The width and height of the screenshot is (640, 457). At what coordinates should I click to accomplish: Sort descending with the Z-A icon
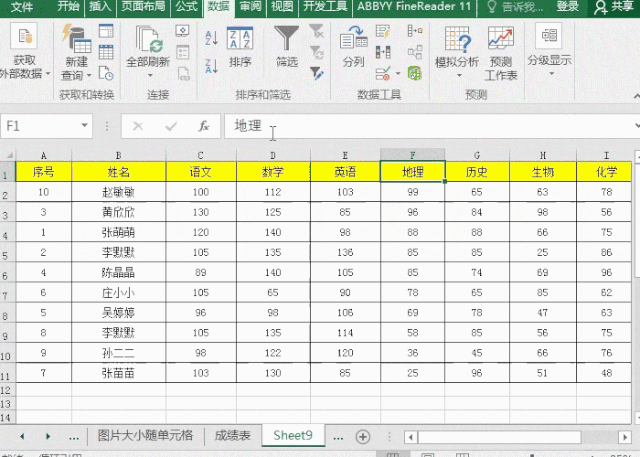coord(211,66)
